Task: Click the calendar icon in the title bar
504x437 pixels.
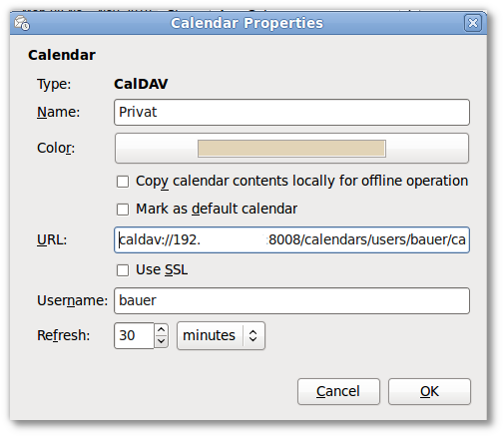Action: 22,23
